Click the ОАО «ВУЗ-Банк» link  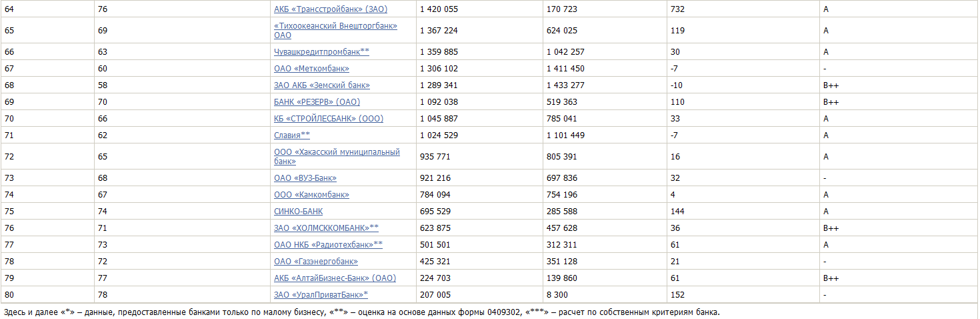(x=305, y=178)
